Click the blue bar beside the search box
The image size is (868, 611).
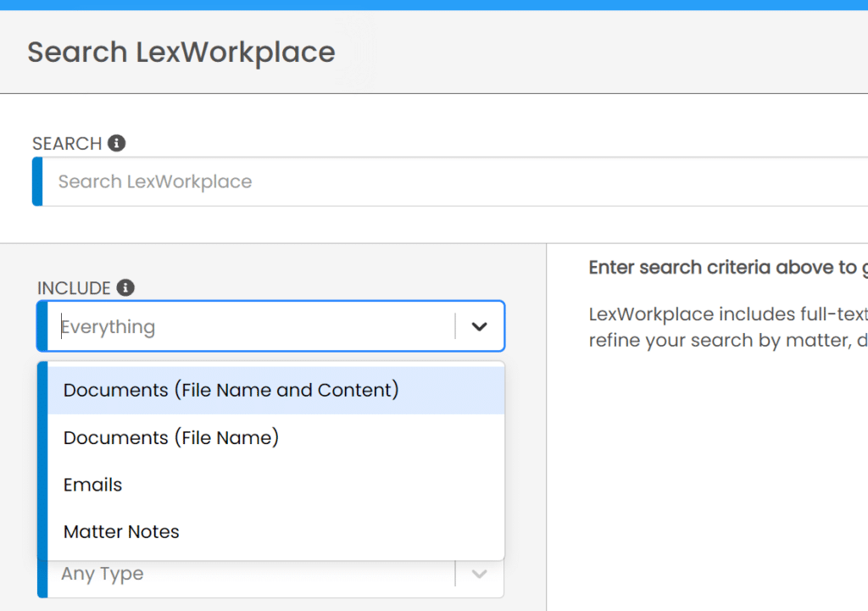tap(37, 181)
